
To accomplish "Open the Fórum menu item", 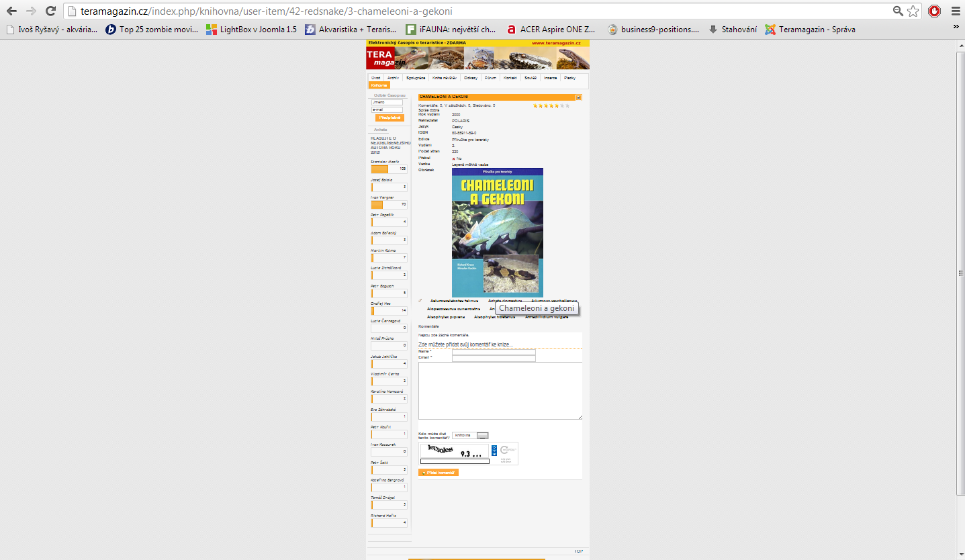I will click(490, 78).
